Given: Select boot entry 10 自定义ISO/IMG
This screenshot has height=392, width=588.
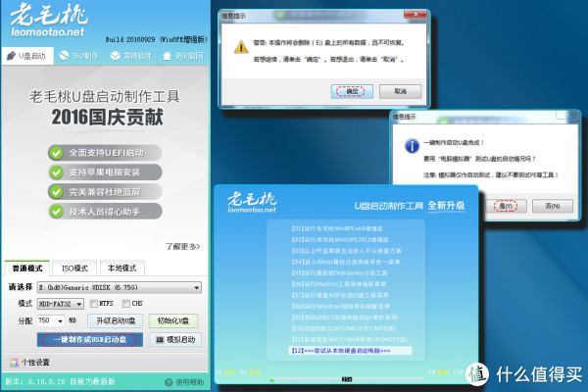Looking at the screenshot, I should point(344,328).
